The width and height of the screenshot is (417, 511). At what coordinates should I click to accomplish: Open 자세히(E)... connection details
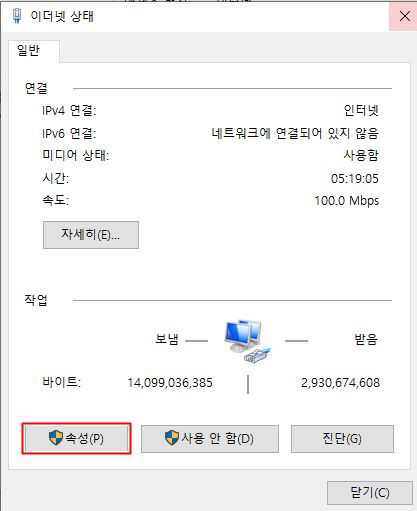tap(91, 235)
